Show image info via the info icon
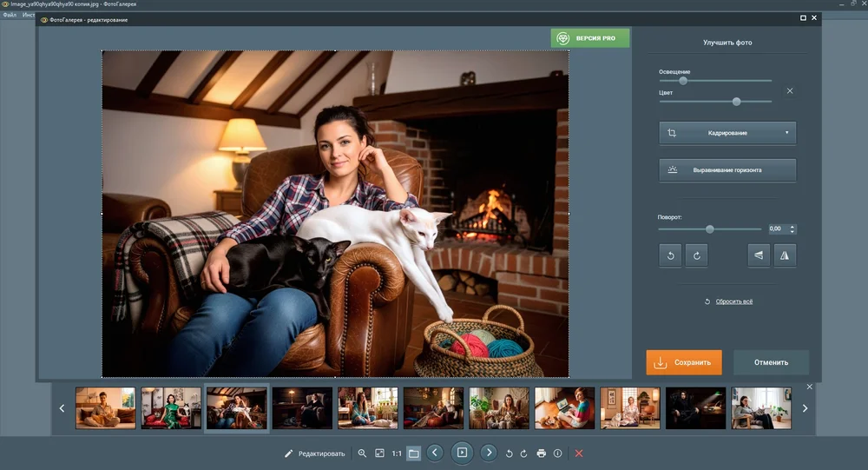The width and height of the screenshot is (868, 470). point(557,453)
